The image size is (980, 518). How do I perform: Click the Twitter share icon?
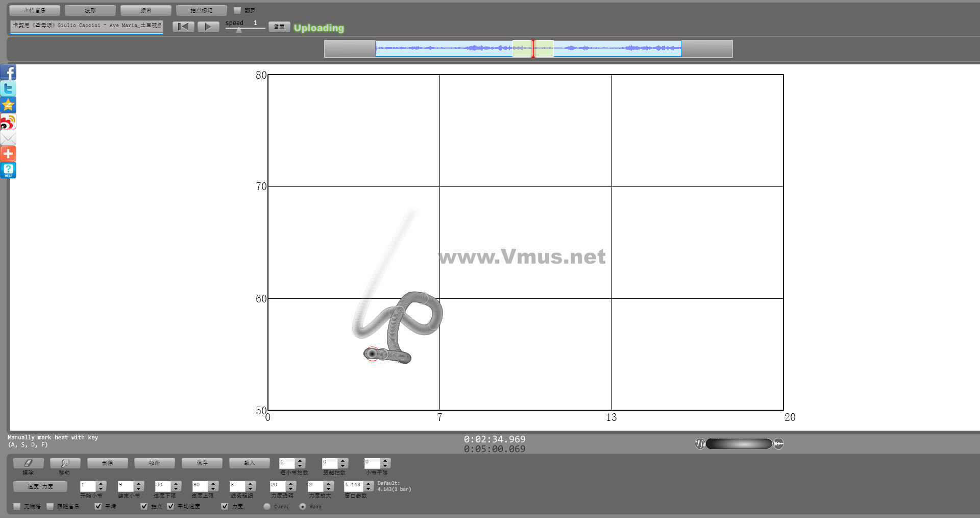pyautogui.click(x=8, y=89)
